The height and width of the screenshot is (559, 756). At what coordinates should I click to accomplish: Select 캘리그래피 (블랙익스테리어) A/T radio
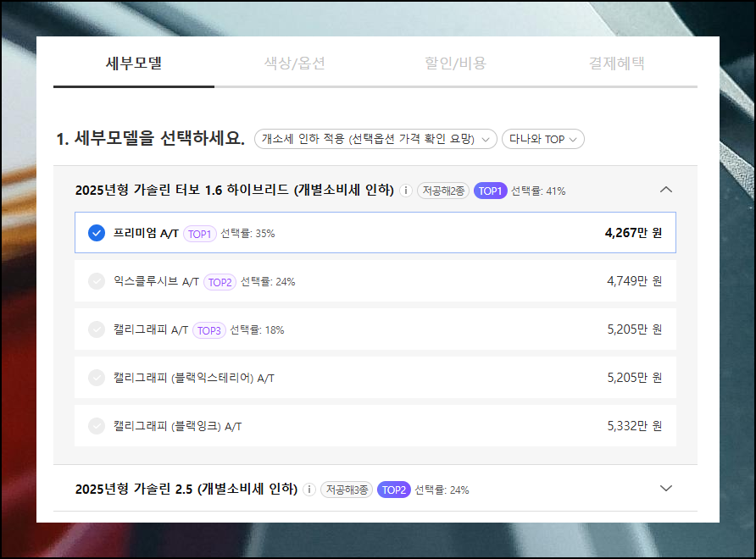97,378
